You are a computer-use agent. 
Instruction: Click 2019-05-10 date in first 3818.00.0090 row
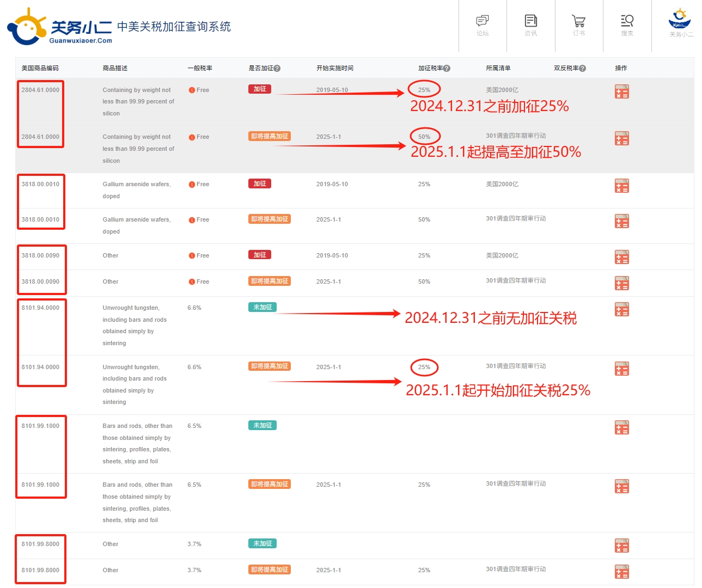pos(332,256)
